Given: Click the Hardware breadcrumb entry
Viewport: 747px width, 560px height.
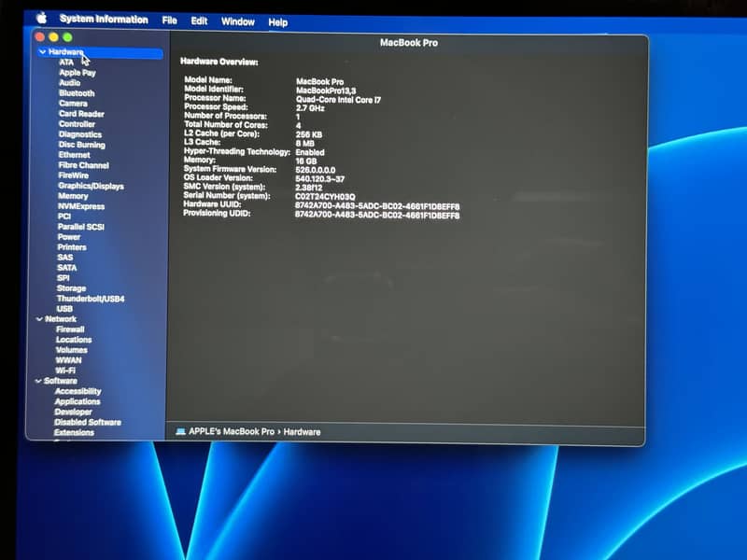Looking at the screenshot, I should [x=302, y=432].
